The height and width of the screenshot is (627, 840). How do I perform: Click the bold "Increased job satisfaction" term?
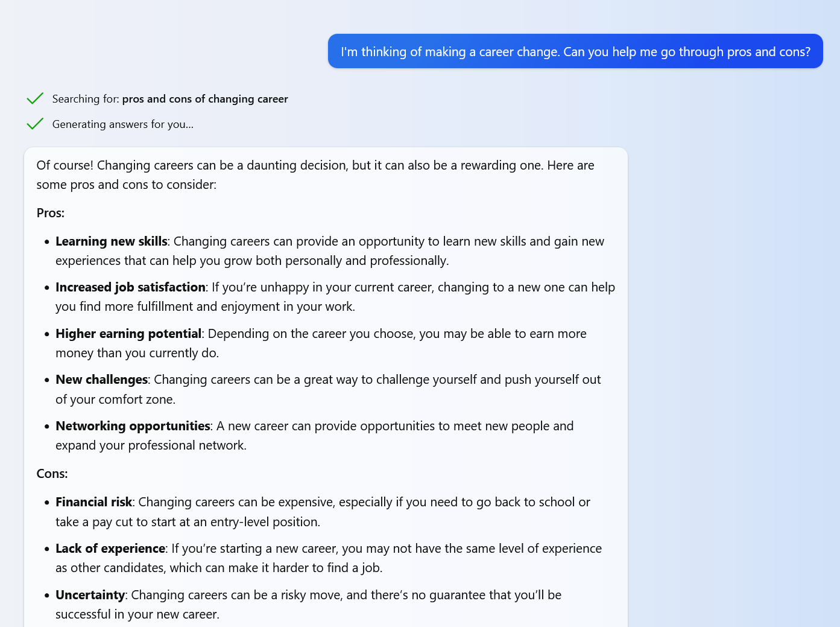coord(130,287)
